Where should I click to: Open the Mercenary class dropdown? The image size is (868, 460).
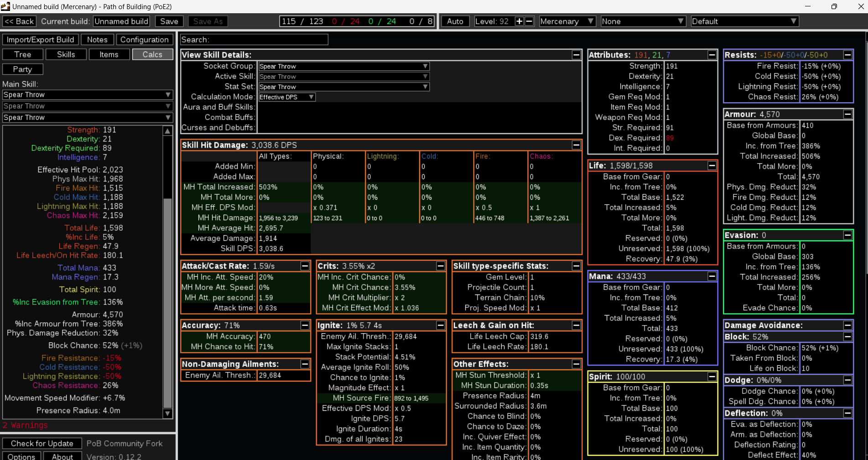(567, 21)
